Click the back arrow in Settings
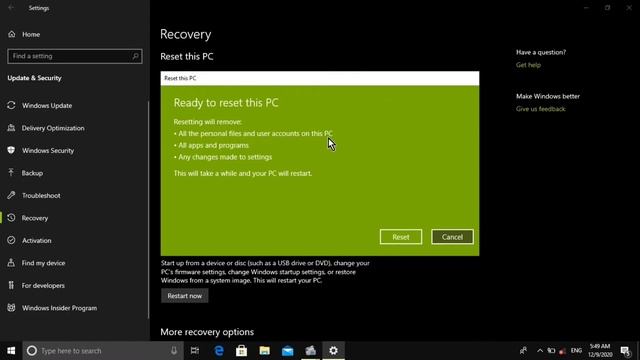This screenshot has width=640, height=360. click(x=11, y=8)
